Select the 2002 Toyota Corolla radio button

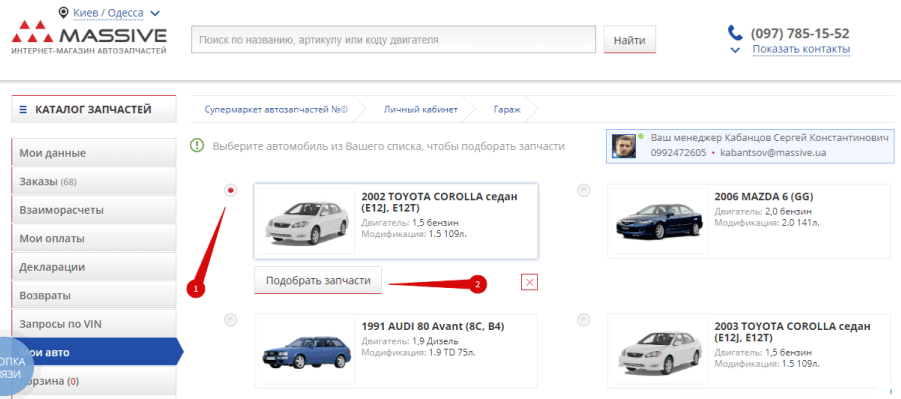(x=230, y=190)
